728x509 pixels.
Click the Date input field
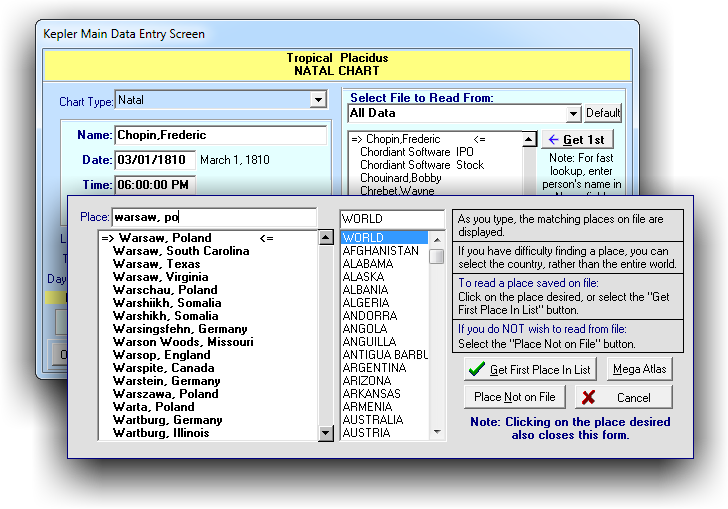click(x=154, y=160)
